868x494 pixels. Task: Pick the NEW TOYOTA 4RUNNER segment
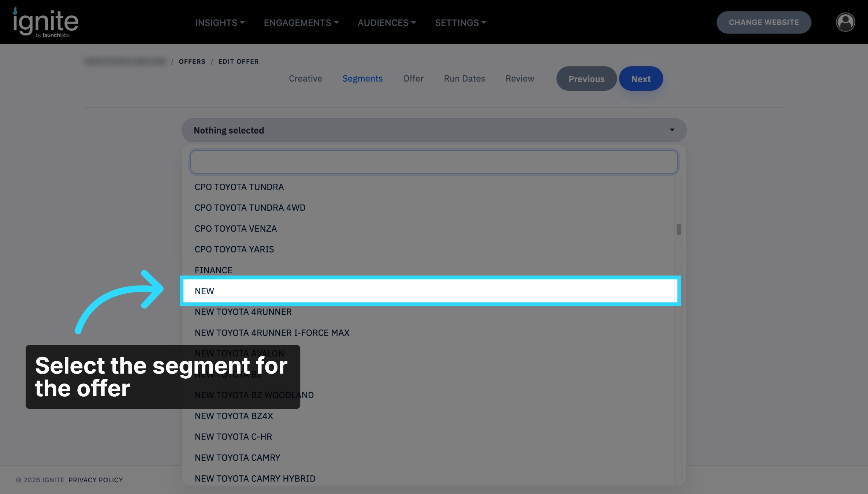click(429, 312)
